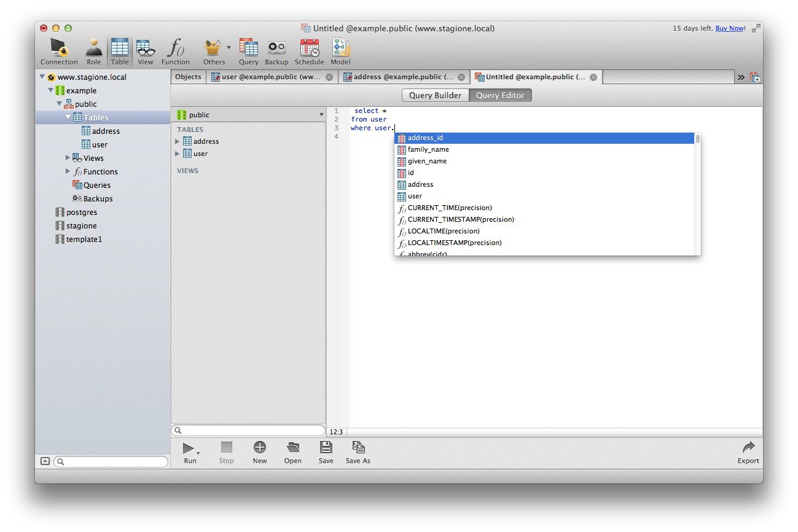Click the Model toolbar icon
The height and width of the screenshot is (532, 798).
[x=340, y=52]
